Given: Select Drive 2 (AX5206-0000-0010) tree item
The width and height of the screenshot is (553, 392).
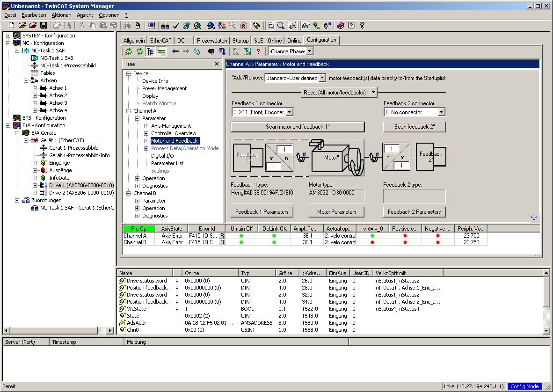Looking at the screenshot, I should 81,193.
